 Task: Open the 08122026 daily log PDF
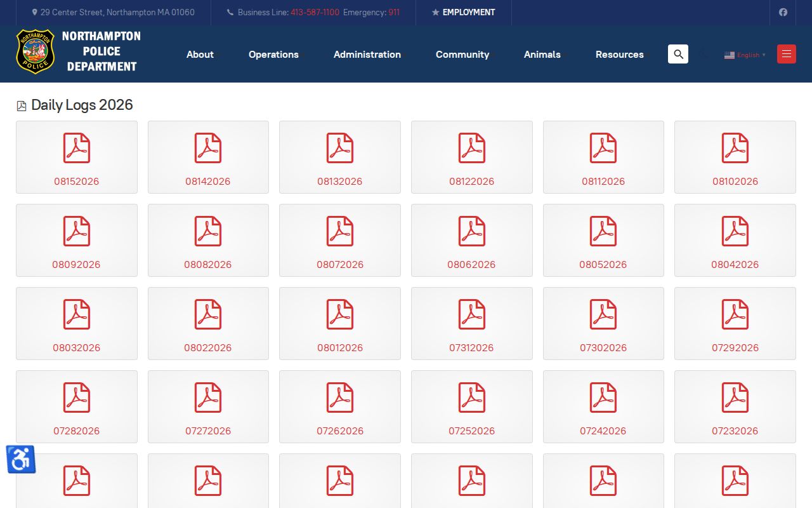point(472,157)
